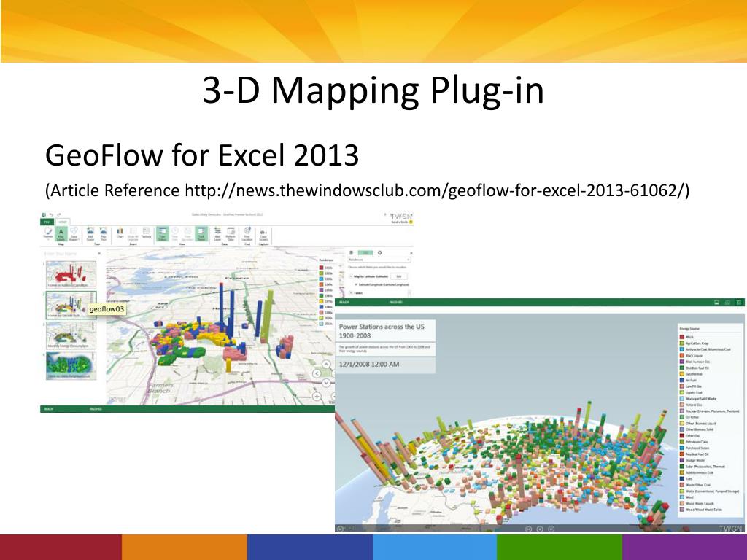Click the Show All Legends ribbon icon
Viewport: 747px width, 560px height.
click(133, 233)
